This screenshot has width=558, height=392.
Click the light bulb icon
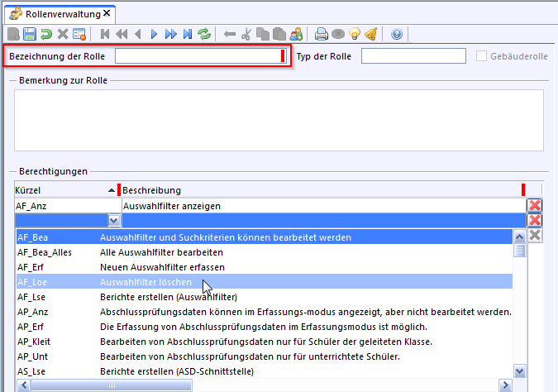(355, 34)
